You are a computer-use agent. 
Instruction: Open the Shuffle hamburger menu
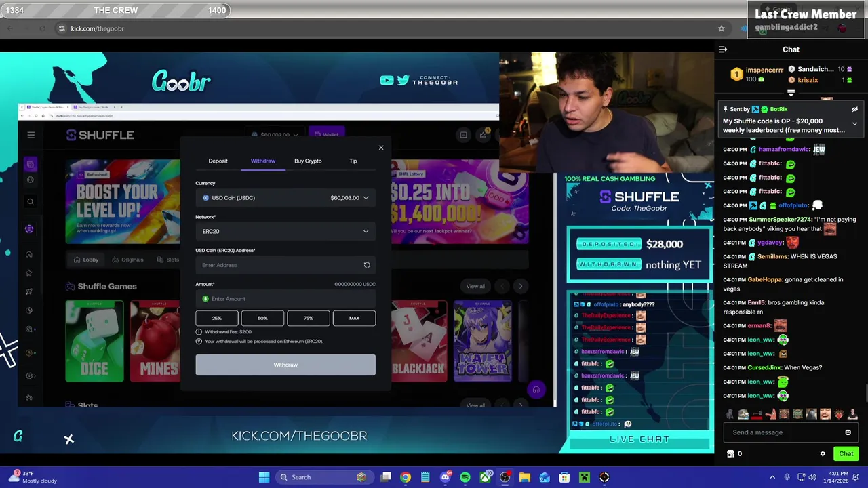[x=31, y=135]
